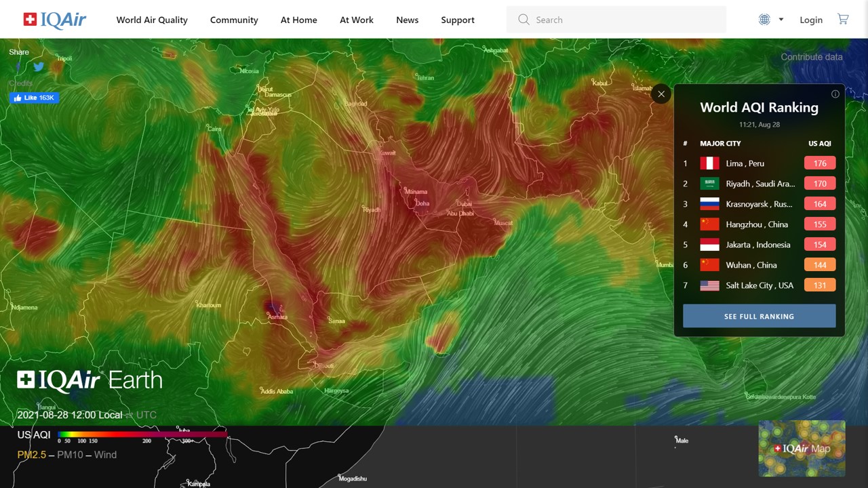This screenshot has height=488, width=868.
Task: Select Salt Lake City, USA in ranking
Action: [x=759, y=285]
